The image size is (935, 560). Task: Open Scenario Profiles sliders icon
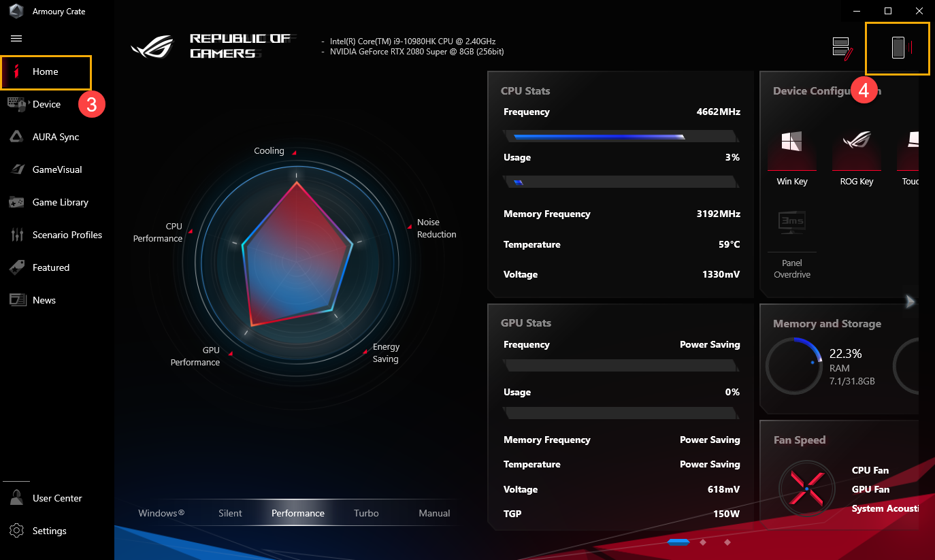(x=16, y=235)
